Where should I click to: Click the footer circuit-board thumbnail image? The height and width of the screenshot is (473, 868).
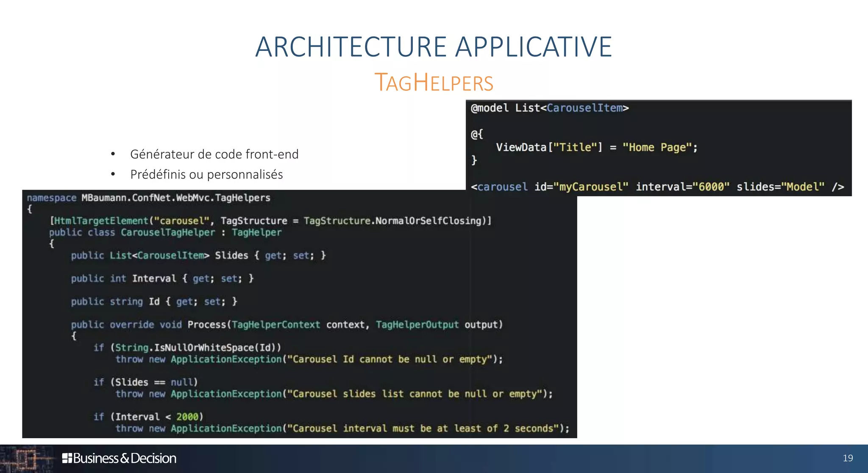(27, 459)
